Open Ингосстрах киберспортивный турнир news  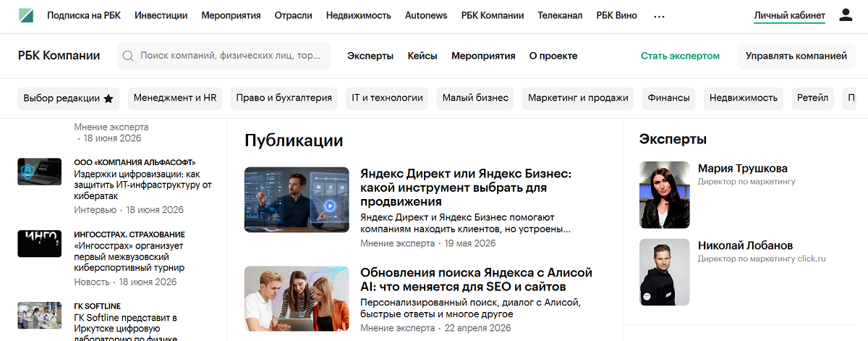(x=129, y=257)
